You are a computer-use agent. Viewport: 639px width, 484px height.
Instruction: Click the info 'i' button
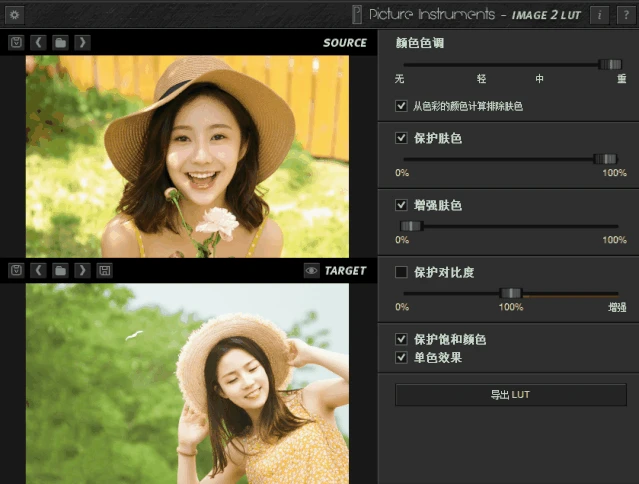[599, 15]
